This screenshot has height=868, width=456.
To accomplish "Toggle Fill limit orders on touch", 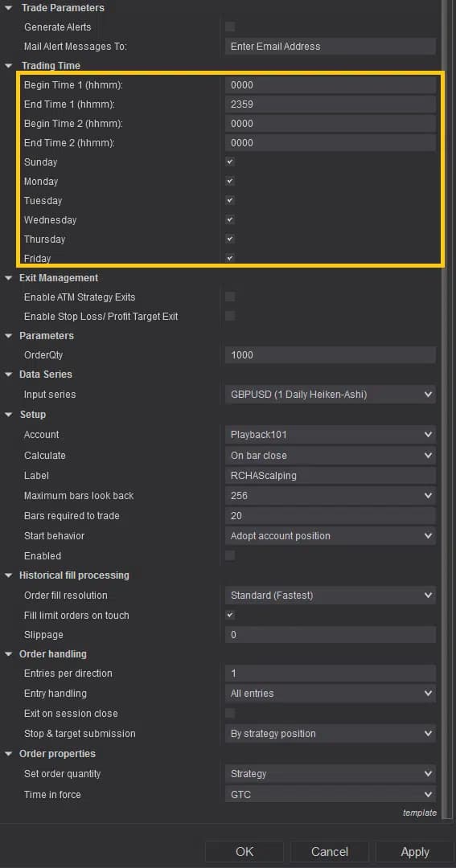I will (x=230, y=615).
